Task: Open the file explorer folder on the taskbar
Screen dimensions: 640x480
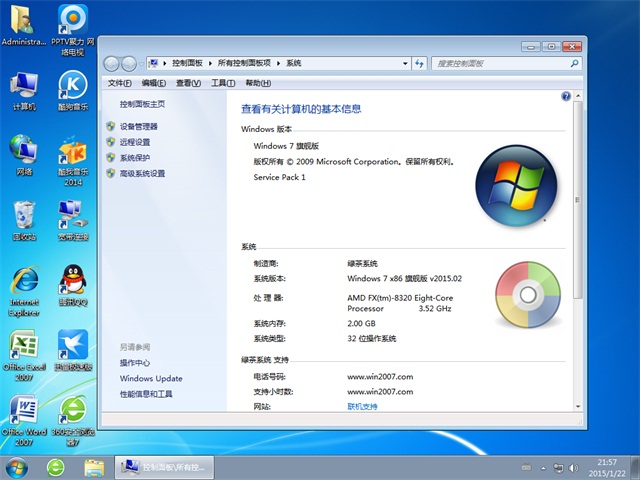Action: click(x=94, y=467)
